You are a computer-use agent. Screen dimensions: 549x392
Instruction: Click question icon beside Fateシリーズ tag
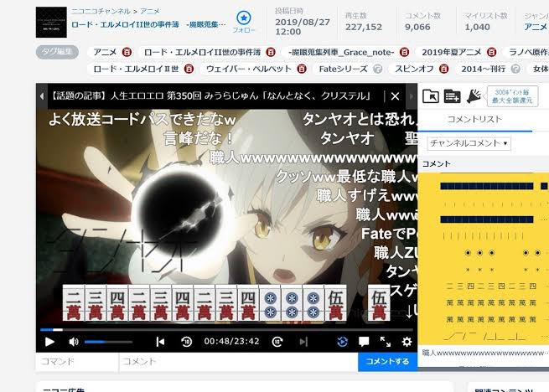pos(377,69)
